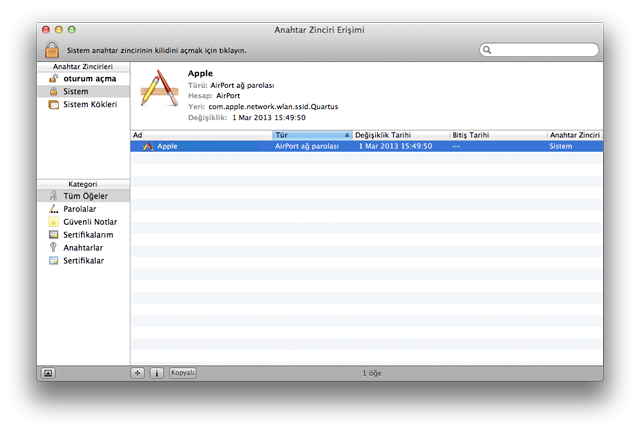This screenshot has height=432, width=640.
Task: Click the Güvenli Notlar note icon
Action: click(x=53, y=222)
